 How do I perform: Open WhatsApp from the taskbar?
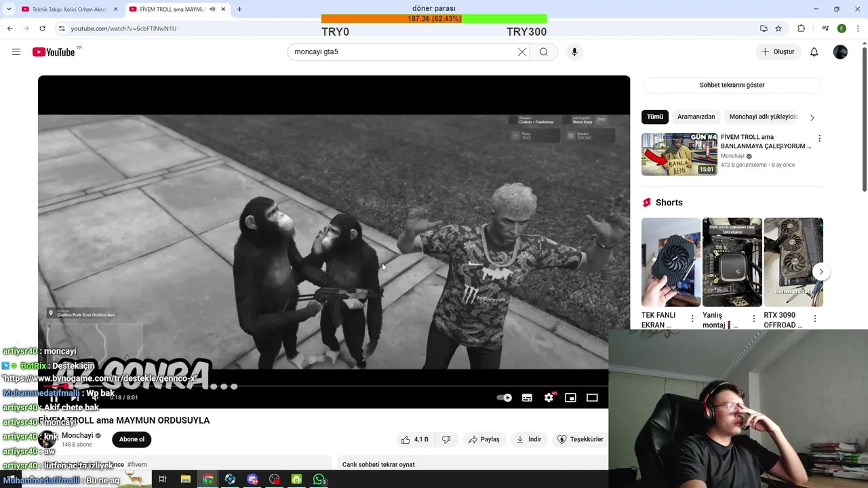pos(319,479)
